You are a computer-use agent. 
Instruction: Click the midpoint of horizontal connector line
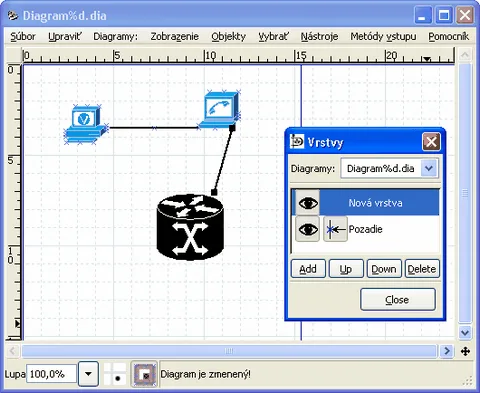(x=154, y=128)
